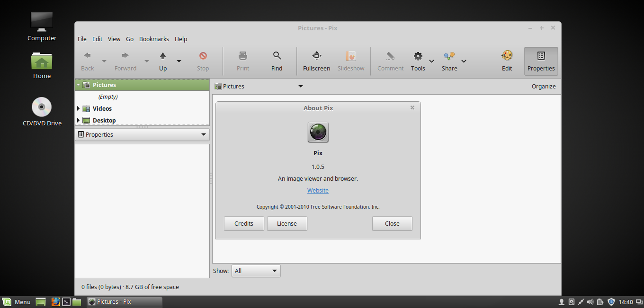Open the Computer desktop icon
Screen dimensions: 644x308
(x=42, y=26)
